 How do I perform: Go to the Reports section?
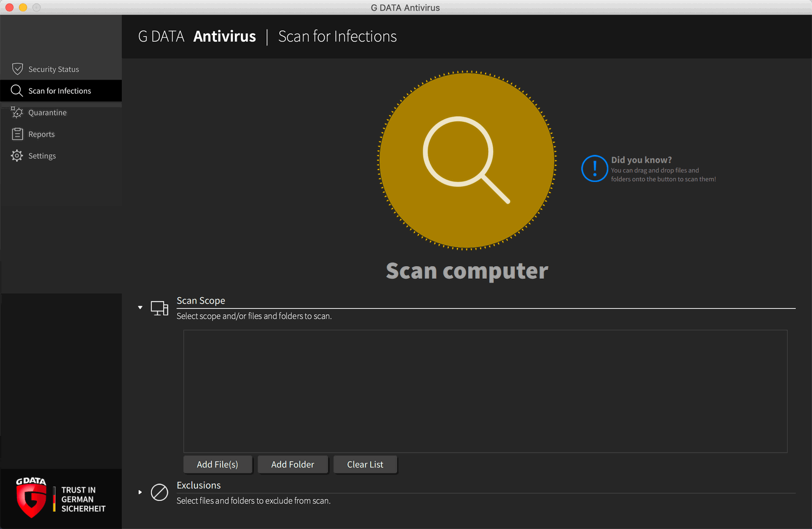42,134
